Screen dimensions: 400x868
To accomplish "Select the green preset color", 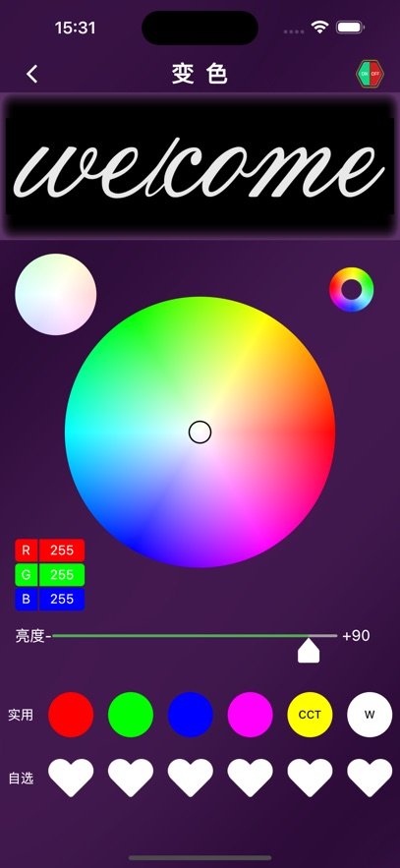I will pos(131,715).
